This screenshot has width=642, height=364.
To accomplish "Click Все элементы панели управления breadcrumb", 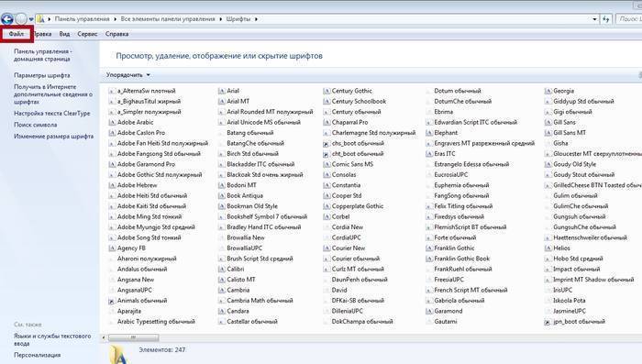I will point(168,19).
